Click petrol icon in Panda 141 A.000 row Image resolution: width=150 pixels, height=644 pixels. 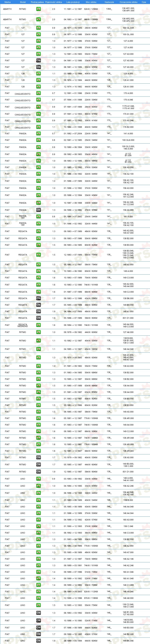[x=38, y=134]
